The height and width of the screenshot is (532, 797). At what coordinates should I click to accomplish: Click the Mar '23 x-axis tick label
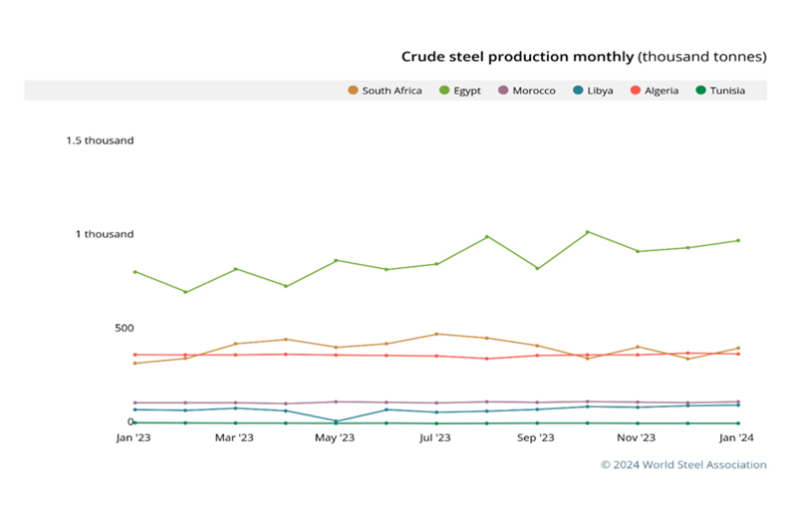(x=235, y=437)
